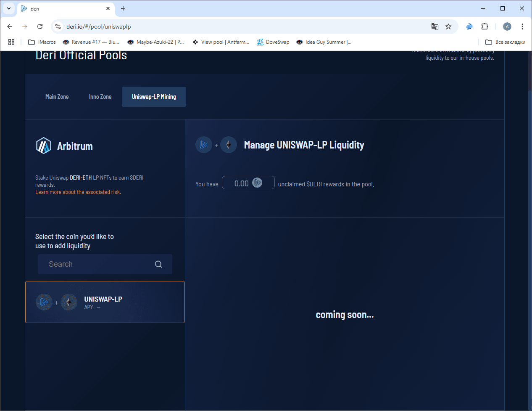Click the Arbitrum network logo icon
This screenshot has width=532, height=411.
click(44, 146)
